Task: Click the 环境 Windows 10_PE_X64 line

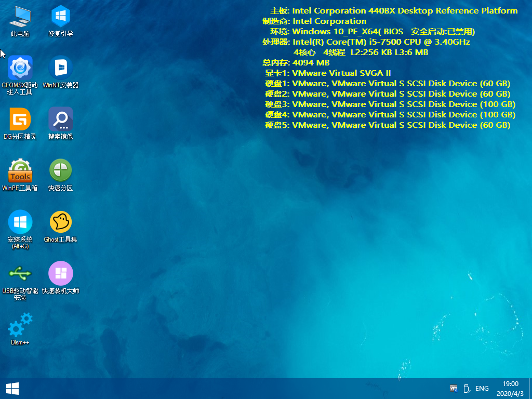Action: [x=373, y=32]
